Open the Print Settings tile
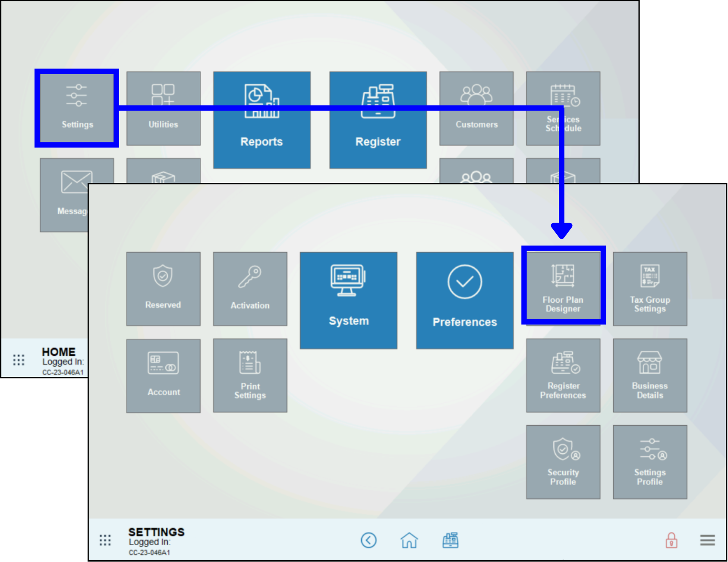Viewport: 728px width, 562px height. 250,375
